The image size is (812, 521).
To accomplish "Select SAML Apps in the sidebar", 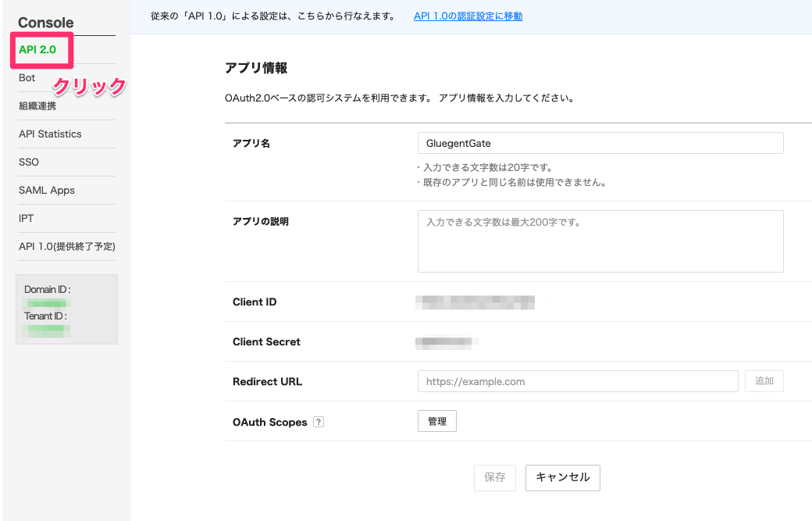I will pyautogui.click(x=47, y=190).
